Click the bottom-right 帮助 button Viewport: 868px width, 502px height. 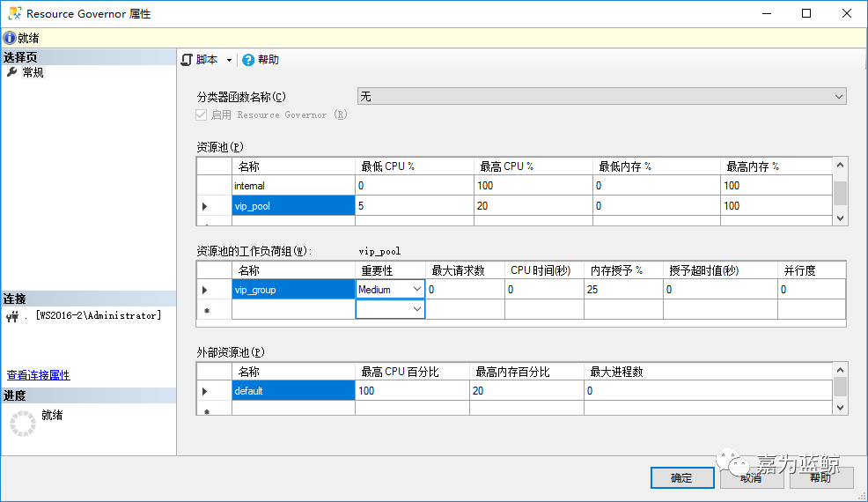(x=821, y=477)
